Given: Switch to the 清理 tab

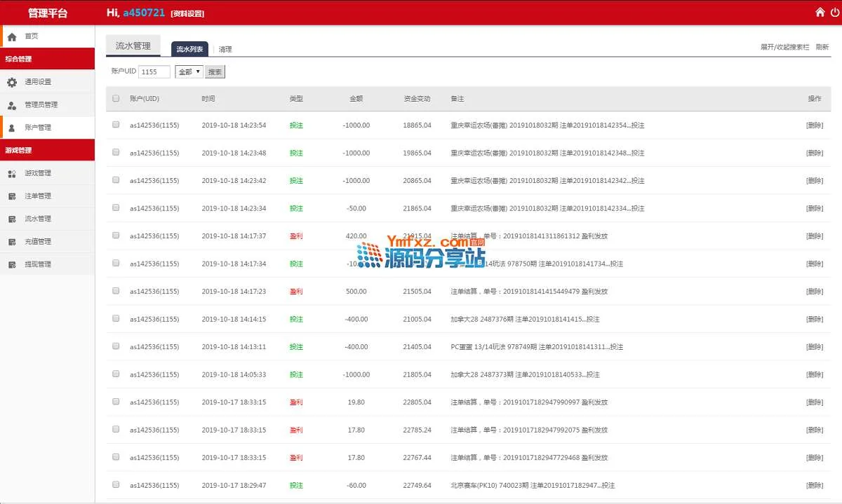Looking at the screenshot, I should coord(225,49).
